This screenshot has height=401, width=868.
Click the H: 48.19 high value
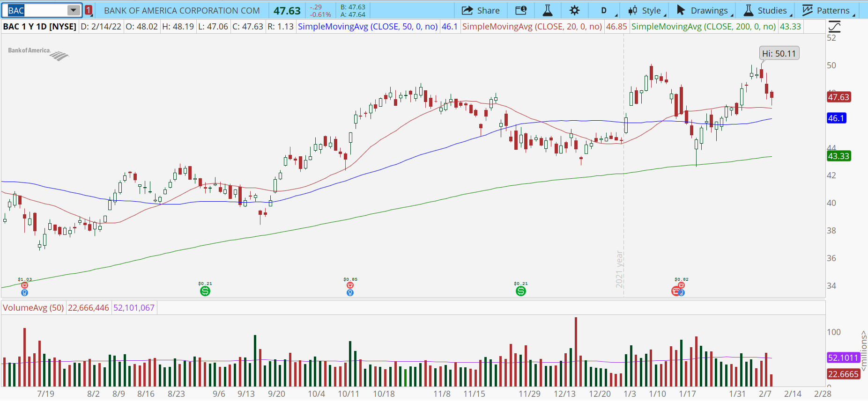(178, 27)
